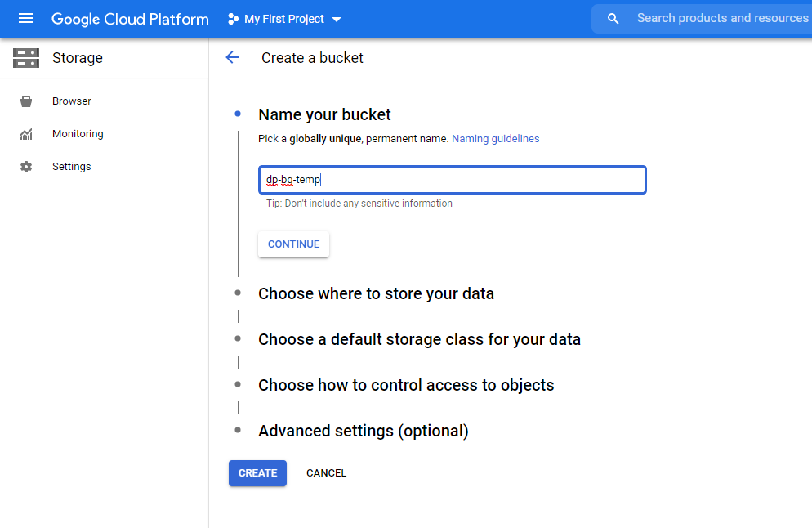Click the Settings gear icon
This screenshot has width=812, height=528.
pyautogui.click(x=26, y=167)
